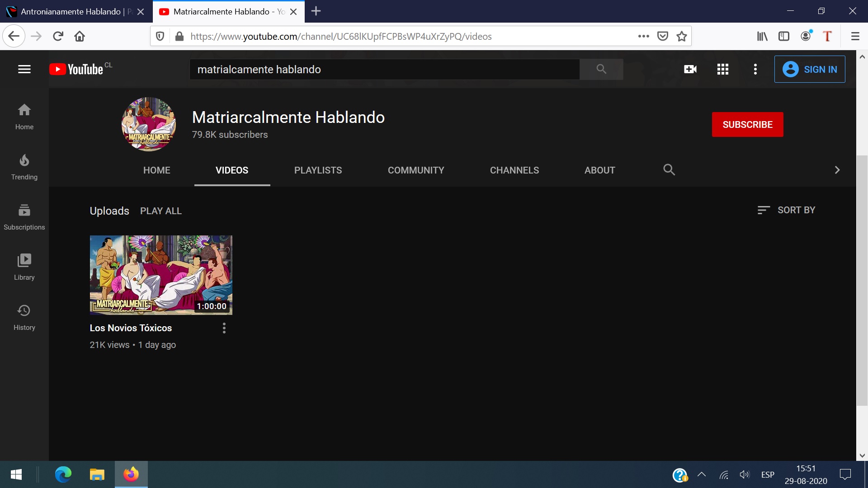Open Library in the sidebar
The height and width of the screenshot is (488, 868).
point(24,267)
